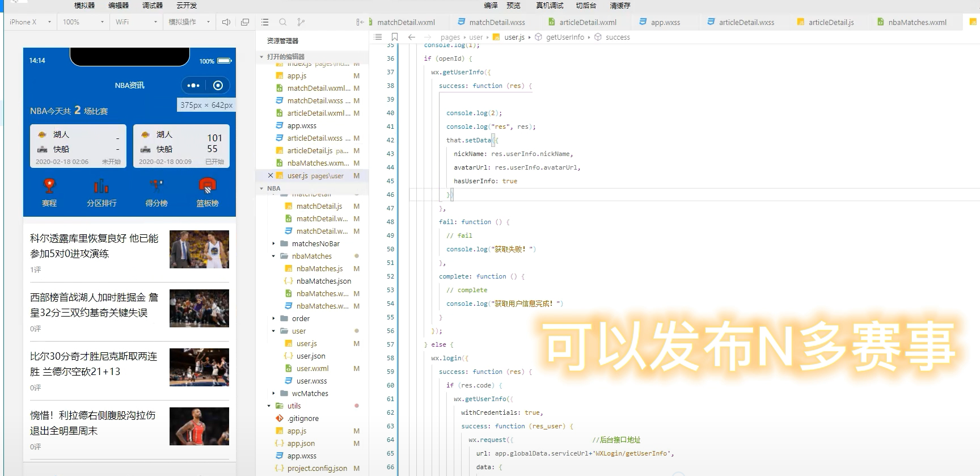The height and width of the screenshot is (476, 980).
Task: Click the 预览 preview button
Action: 513,5
